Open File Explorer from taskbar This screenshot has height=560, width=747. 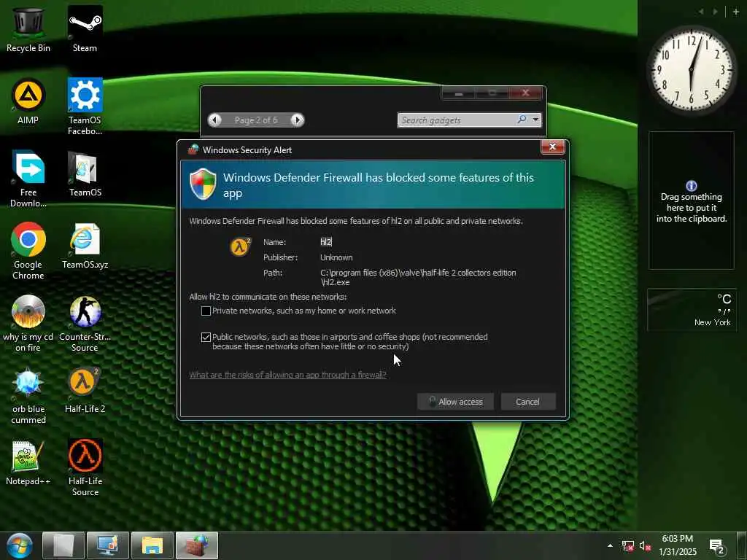tap(152, 545)
